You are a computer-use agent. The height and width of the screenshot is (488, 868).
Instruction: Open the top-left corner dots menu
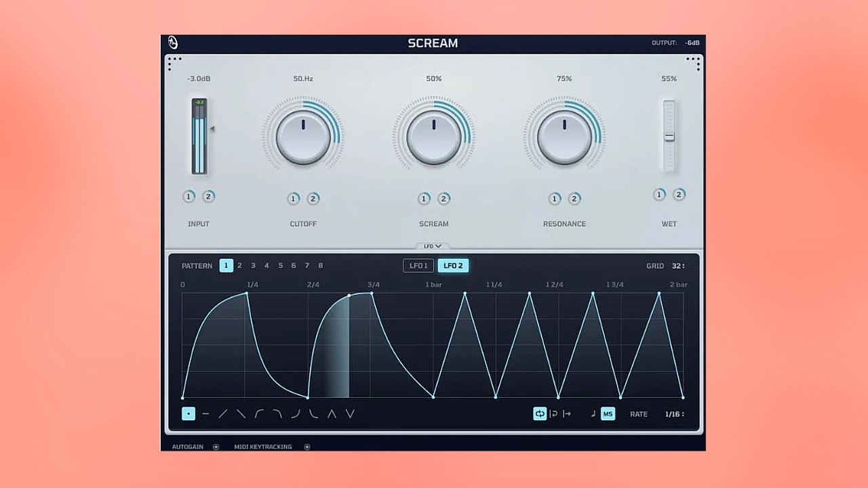[x=174, y=63]
